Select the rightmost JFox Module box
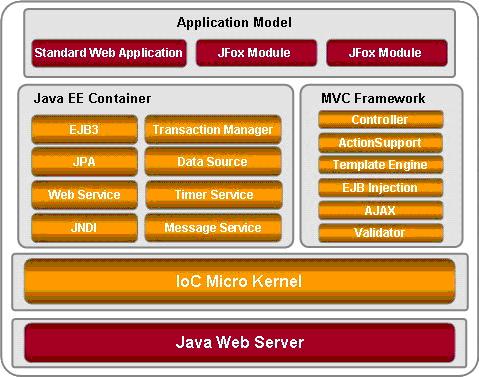The height and width of the screenshot is (377, 479). point(387,53)
